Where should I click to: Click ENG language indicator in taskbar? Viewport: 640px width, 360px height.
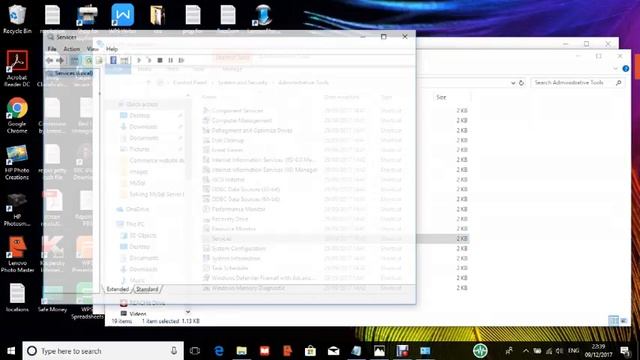coord(573,351)
